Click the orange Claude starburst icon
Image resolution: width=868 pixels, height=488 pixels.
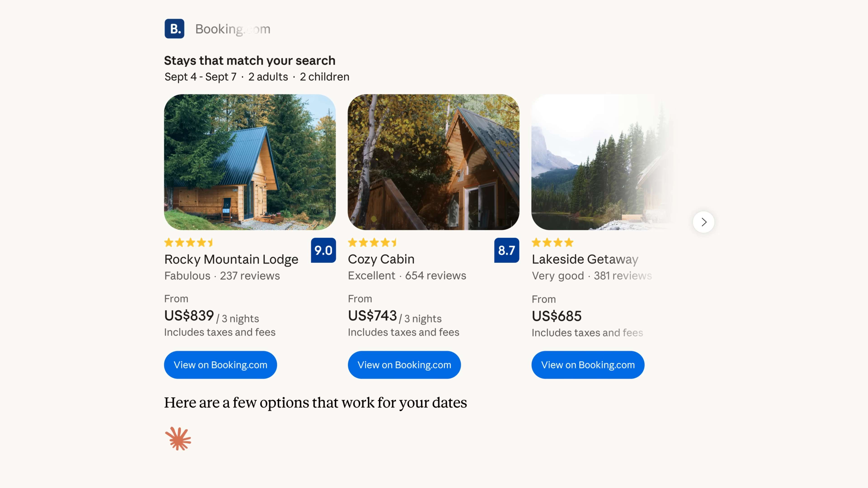pyautogui.click(x=178, y=439)
